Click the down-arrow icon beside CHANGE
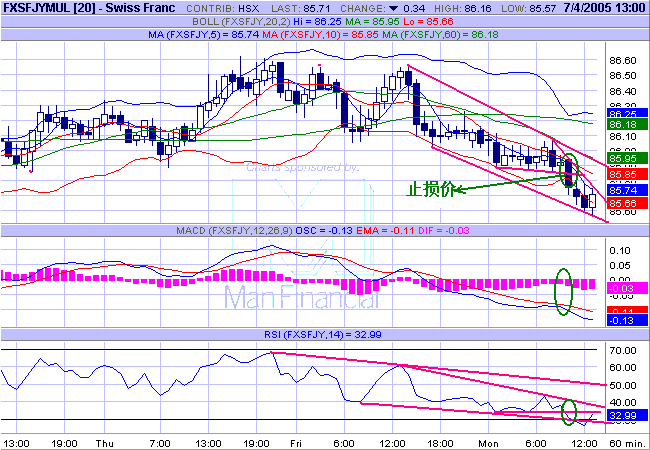The width and height of the screenshot is (650, 450). [394, 9]
